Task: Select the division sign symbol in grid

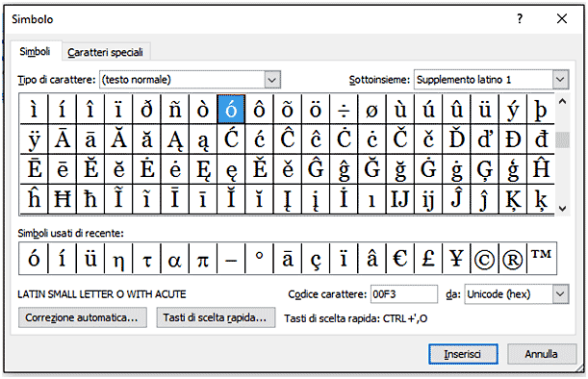Action: click(344, 110)
